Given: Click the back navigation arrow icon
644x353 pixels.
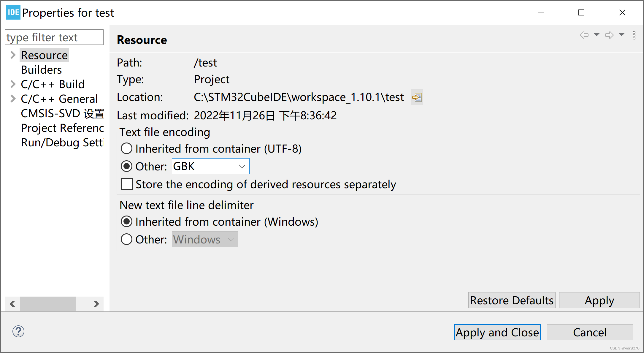Looking at the screenshot, I should point(585,36).
